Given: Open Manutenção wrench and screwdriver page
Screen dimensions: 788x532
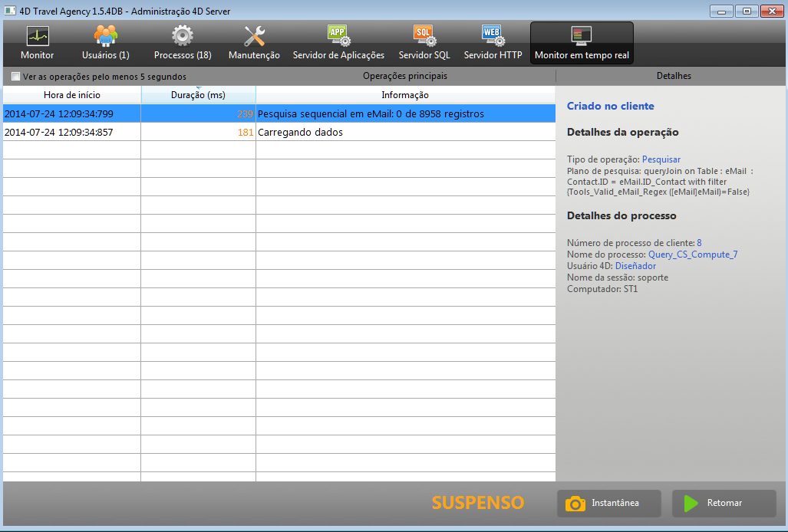Looking at the screenshot, I should [x=254, y=36].
